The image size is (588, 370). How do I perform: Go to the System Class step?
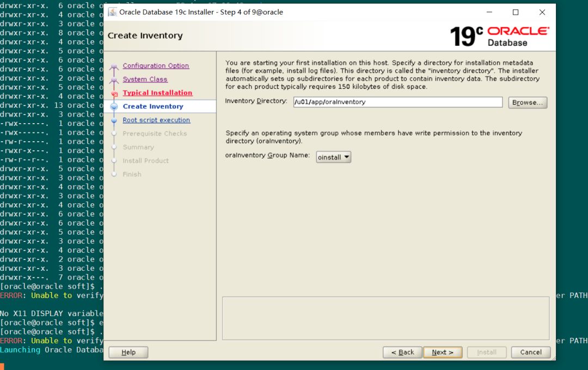[x=145, y=79]
